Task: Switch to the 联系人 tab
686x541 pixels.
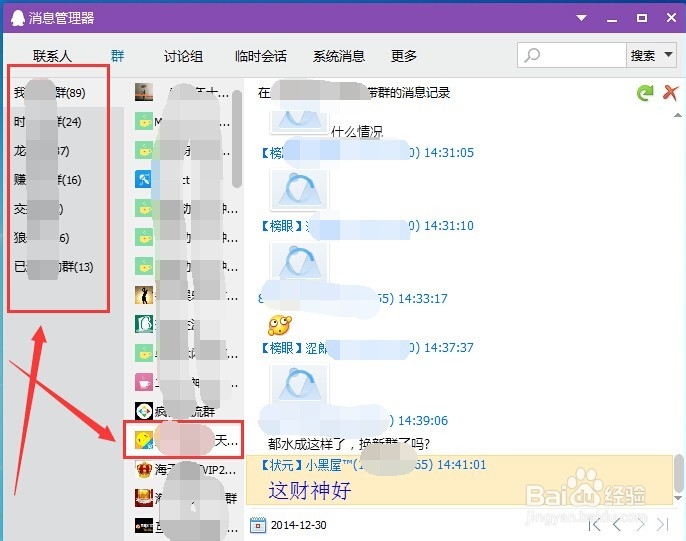Action: click(52, 56)
